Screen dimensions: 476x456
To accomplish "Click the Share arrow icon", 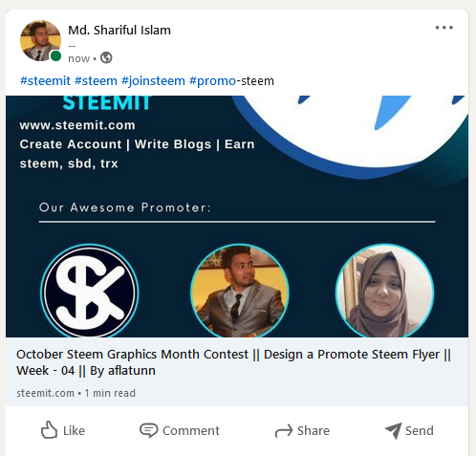I will coord(284,431).
